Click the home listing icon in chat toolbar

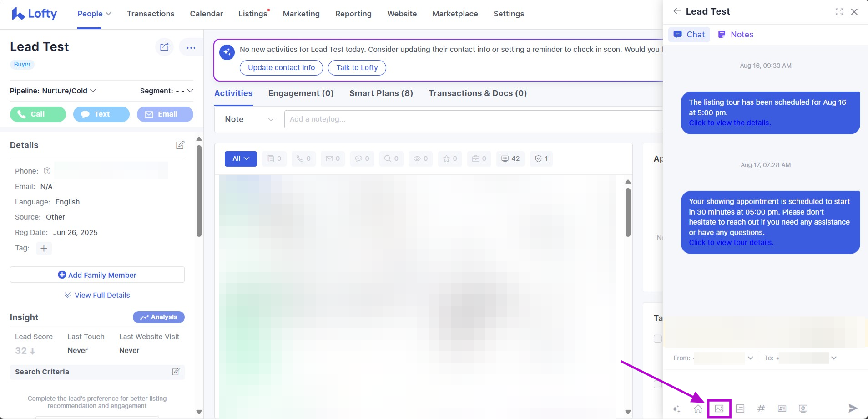pos(698,409)
